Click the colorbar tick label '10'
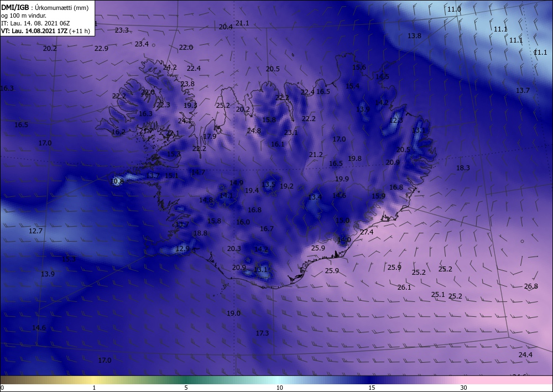The width and height of the screenshot is (553, 392). click(279, 388)
